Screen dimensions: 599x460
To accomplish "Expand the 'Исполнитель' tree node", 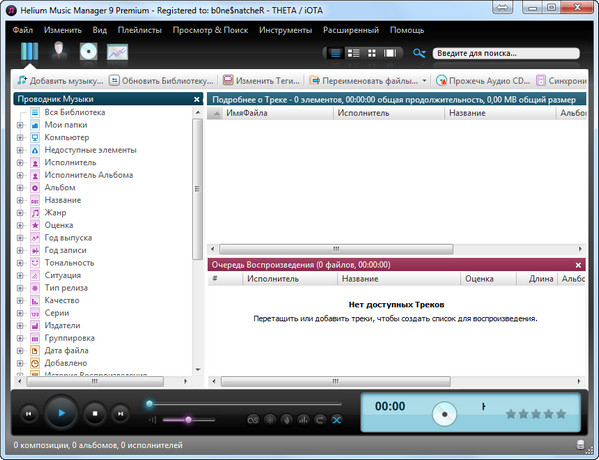I will coord(20,163).
